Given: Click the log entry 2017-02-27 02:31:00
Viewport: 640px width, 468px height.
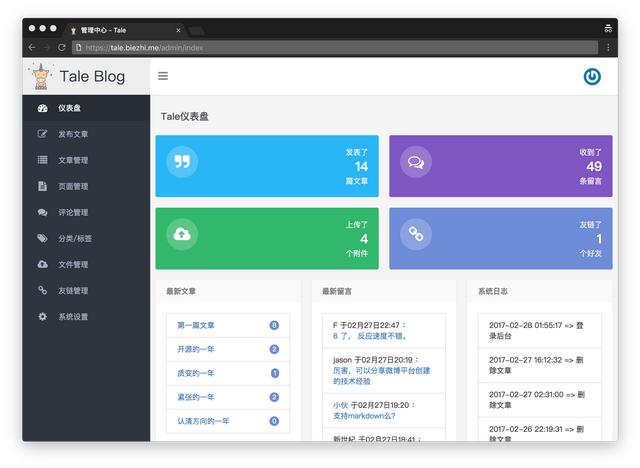Looking at the screenshot, I should click(540, 400).
